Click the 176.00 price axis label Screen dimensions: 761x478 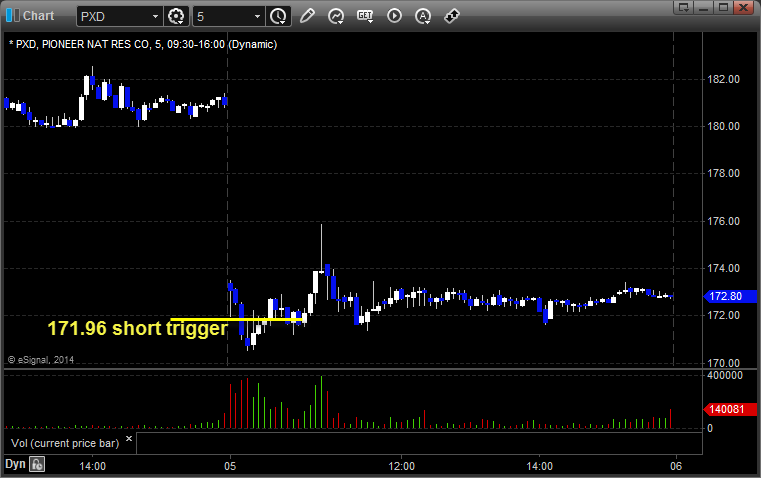[724, 221]
